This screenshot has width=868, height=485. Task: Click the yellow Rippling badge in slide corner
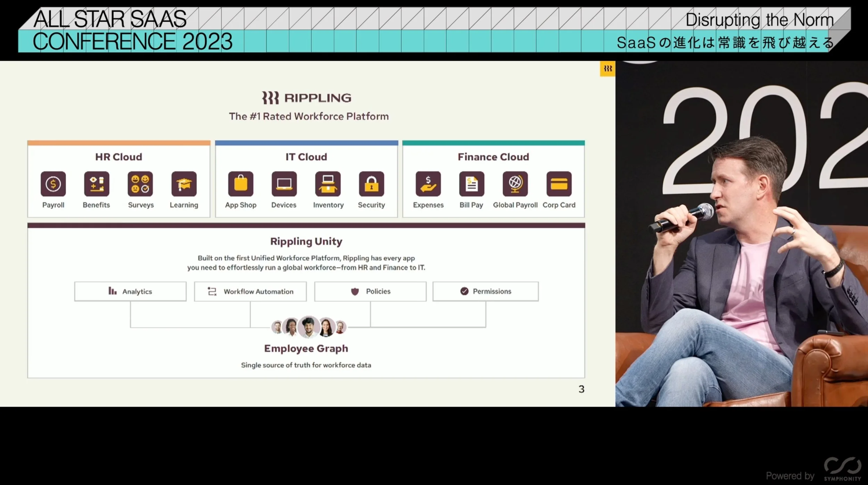click(607, 69)
